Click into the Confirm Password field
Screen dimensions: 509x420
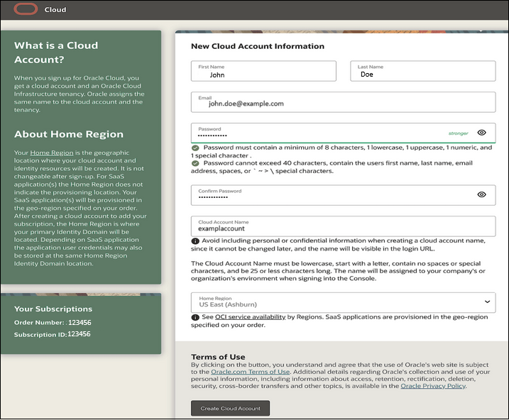pos(343,195)
